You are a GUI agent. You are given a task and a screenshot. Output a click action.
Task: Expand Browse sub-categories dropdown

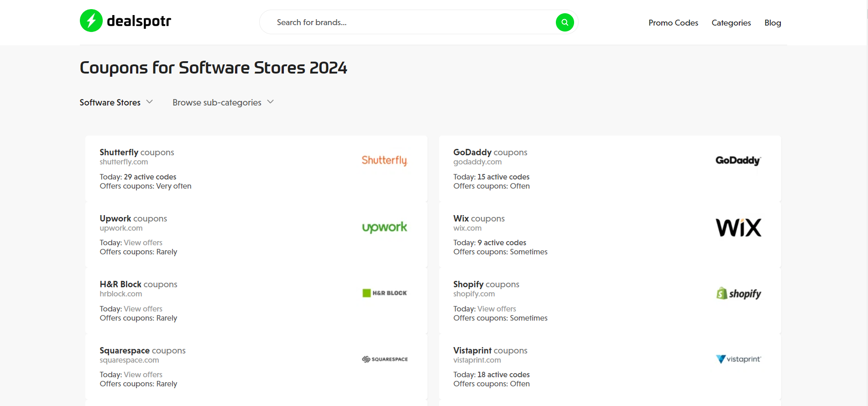pyautogui.click(x=223, y=102)
